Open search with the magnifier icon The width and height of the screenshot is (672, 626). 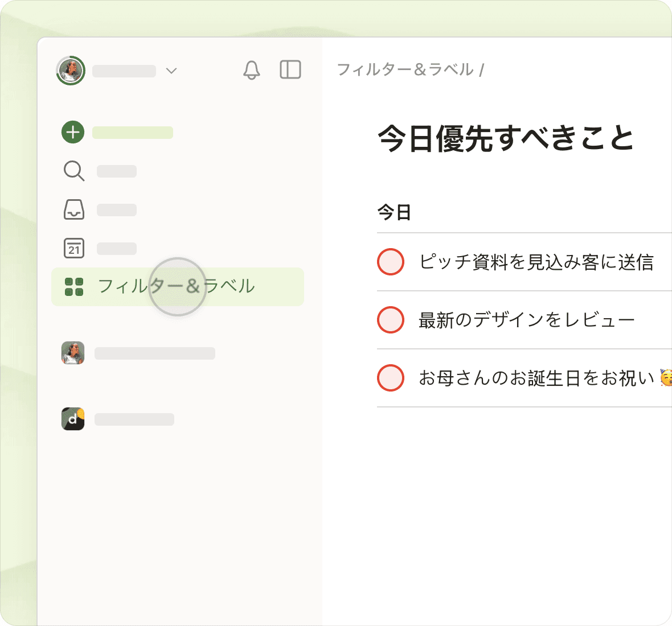pyautogui.click(x=73, y=171)
